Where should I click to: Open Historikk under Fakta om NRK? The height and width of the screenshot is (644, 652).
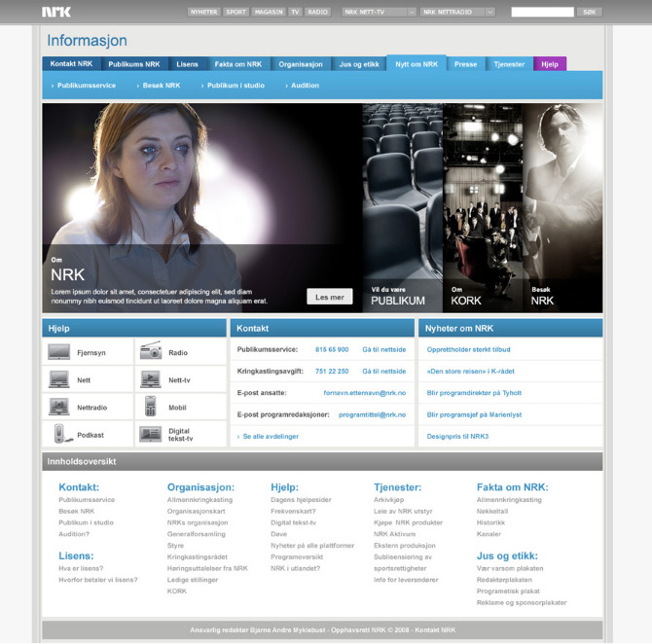tap(490, 522)
